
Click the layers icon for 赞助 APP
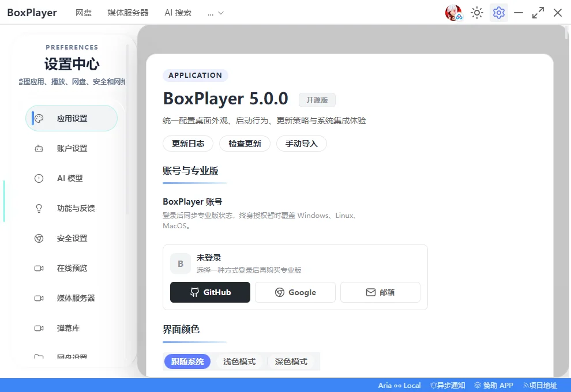point(478,385)
